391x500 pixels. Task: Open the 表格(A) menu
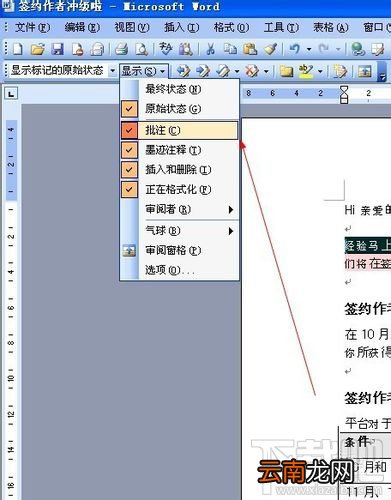(331, 27)
